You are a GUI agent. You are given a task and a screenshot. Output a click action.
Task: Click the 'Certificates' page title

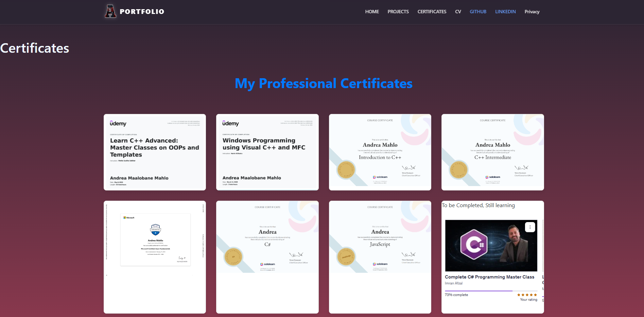[x=35, y=48]
